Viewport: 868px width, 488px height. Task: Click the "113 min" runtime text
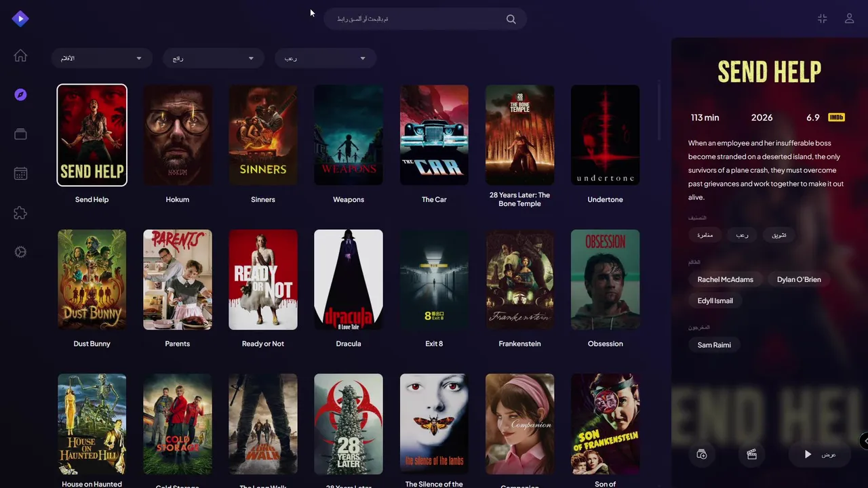(705, 117)
